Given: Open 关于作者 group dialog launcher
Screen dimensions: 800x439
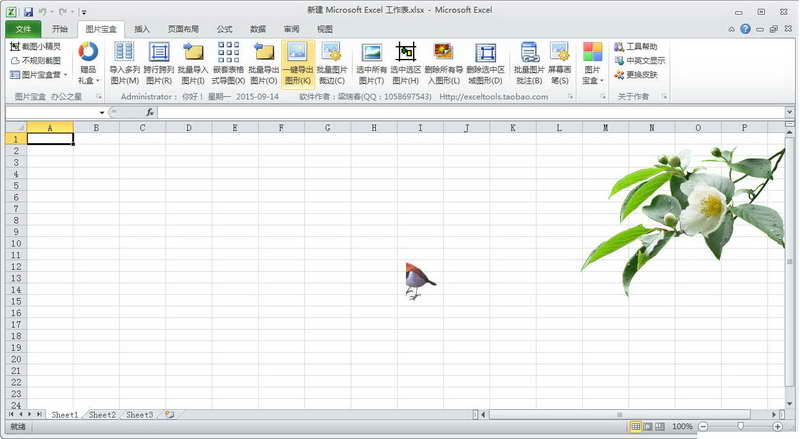Looking at the screenshot, I should pyautogui.click(x=664, y=96).
